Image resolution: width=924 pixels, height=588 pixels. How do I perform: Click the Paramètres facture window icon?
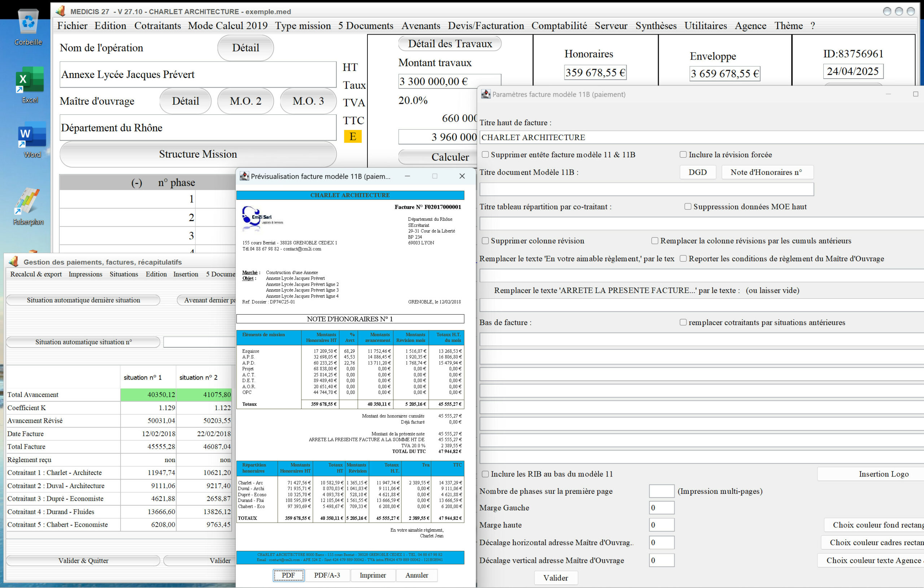485,94
